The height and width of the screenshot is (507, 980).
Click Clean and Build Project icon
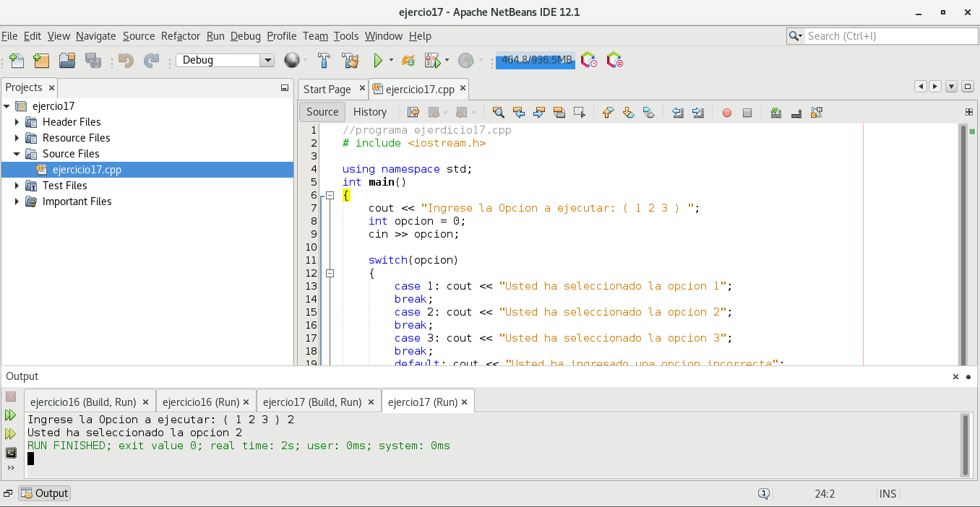pyautogui.click(x=351, y=61)
